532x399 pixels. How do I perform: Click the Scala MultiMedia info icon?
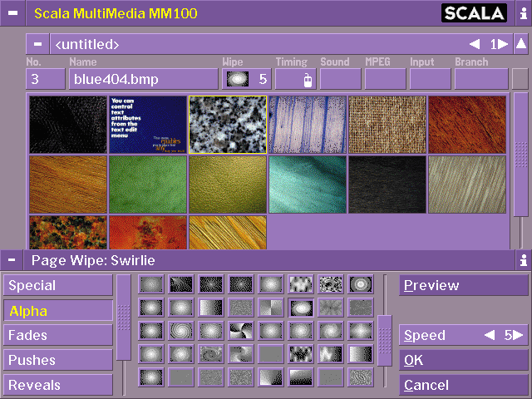pyautogui.click(x=523, y=13)
